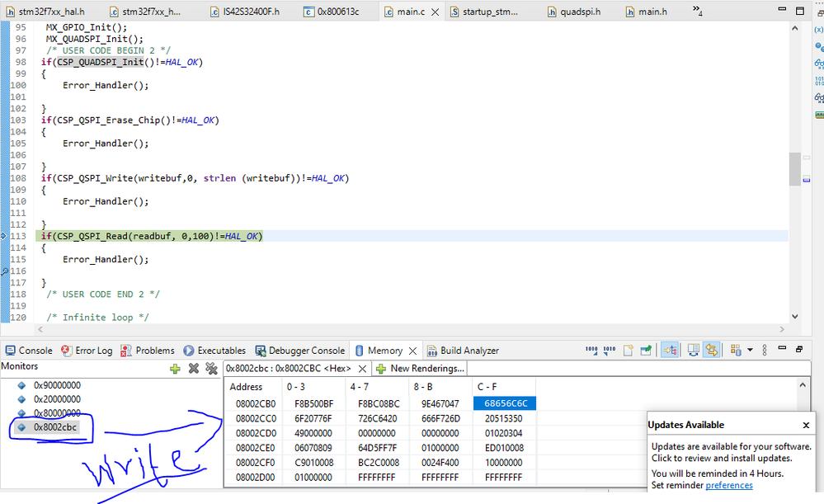Click the New Renderings plus icon
This screenshot has width=824, height=504.
381,369
